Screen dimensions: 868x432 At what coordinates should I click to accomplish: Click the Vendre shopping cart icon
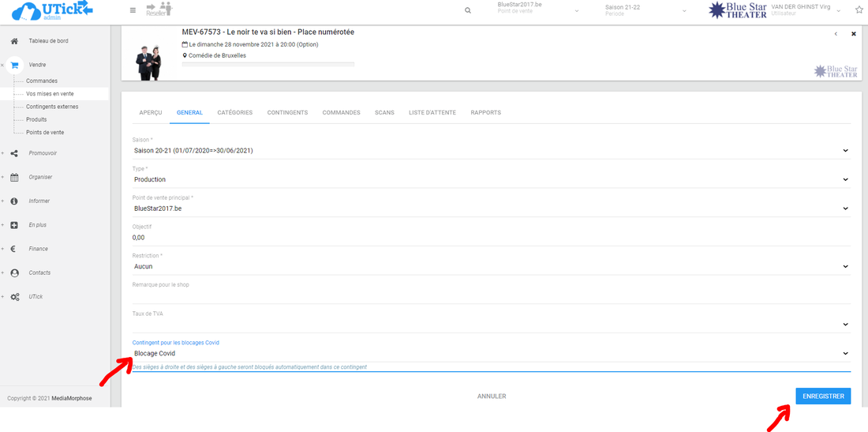pos(14,66)
